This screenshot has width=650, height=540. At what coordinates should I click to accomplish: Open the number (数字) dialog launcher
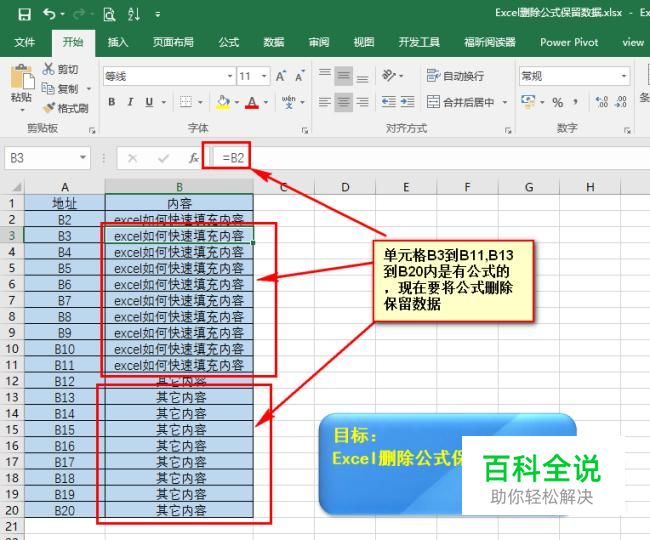(x=627, y=131)
